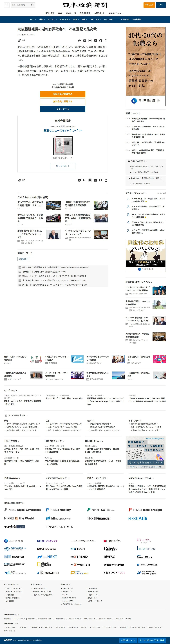Open the 日経転職版 40代・50代 advertisement
This screenshot has width=170, height=644.
(x=146, y=66)
